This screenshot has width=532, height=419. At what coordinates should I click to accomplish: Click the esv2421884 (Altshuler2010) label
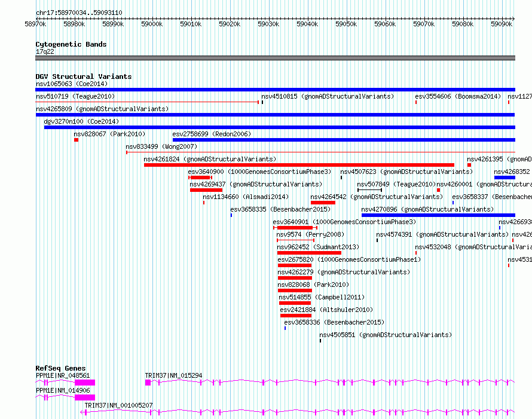[326, 310]
